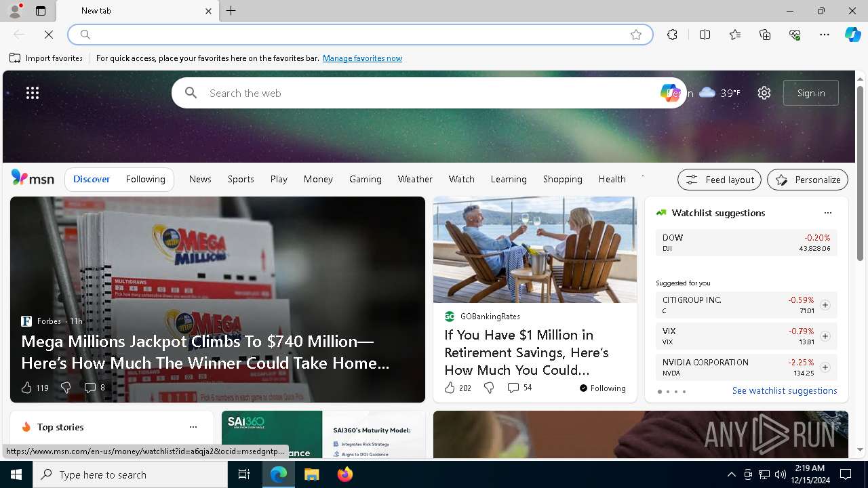
Task: Open the Health menu item
Action: click(x=612, y=179)
